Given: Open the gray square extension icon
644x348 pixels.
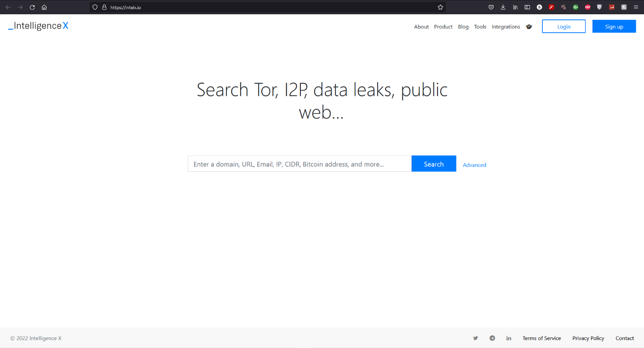Looking at the screenshot, I should click(x=624, y=7).
